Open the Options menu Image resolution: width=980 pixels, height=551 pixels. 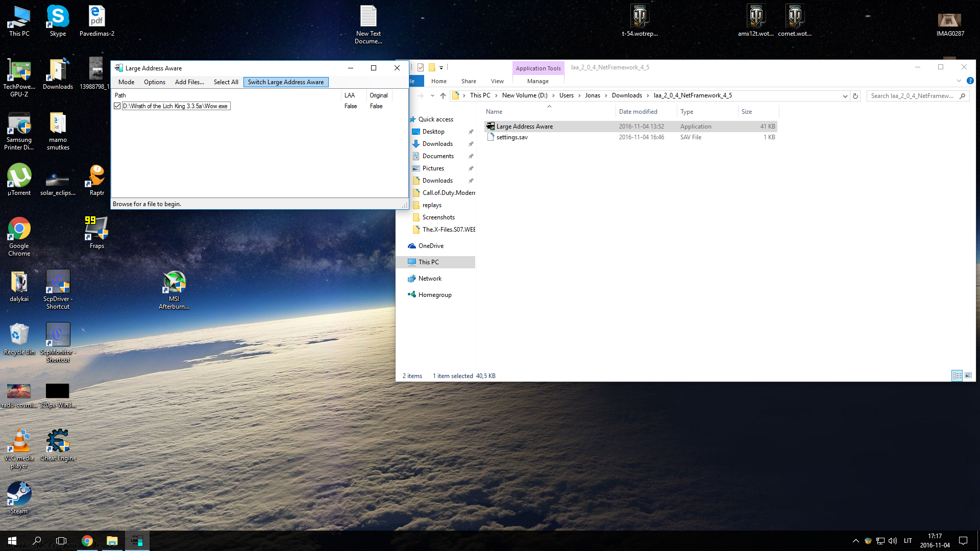coord(155,82)
